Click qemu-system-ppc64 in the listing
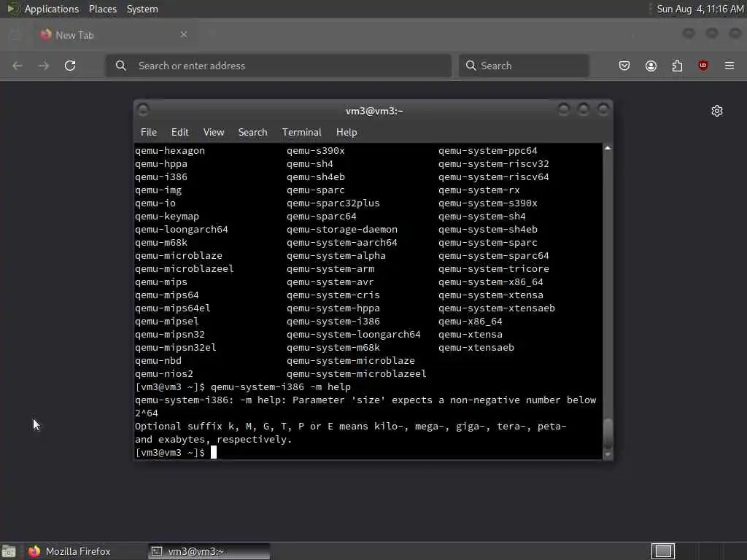 pyautogui.click(x=488, y=150)
